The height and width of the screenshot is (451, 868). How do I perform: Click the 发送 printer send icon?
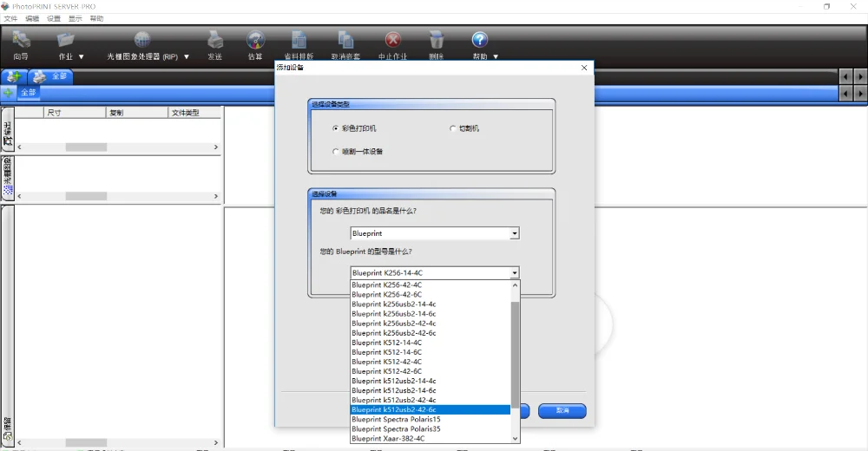(214, 40)
